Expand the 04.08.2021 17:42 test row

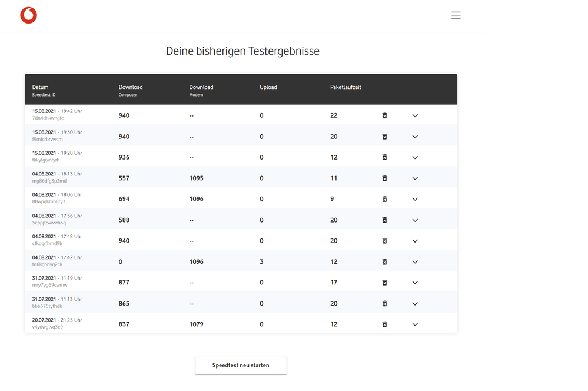[x=415, y=262]
